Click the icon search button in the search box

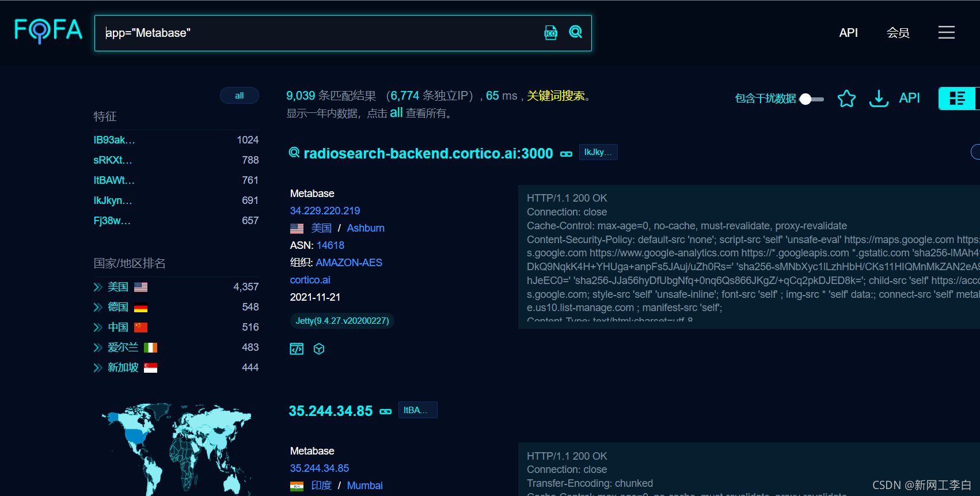(x=551, y=32)
